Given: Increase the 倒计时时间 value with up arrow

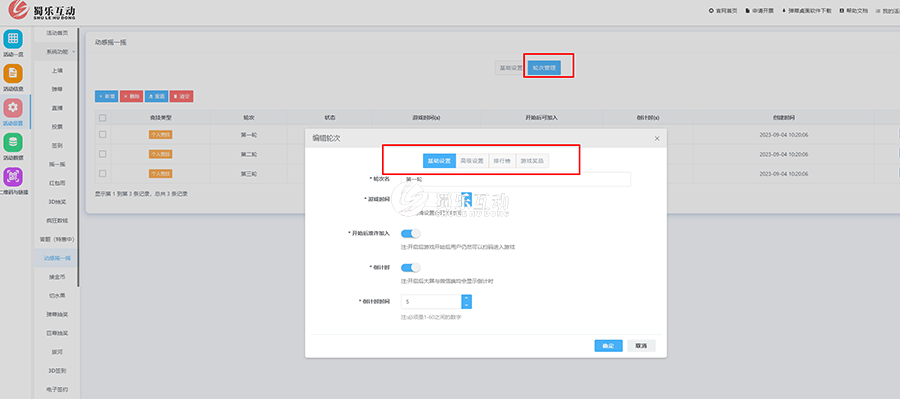Looking at the screenshot, I should [467, 297].
